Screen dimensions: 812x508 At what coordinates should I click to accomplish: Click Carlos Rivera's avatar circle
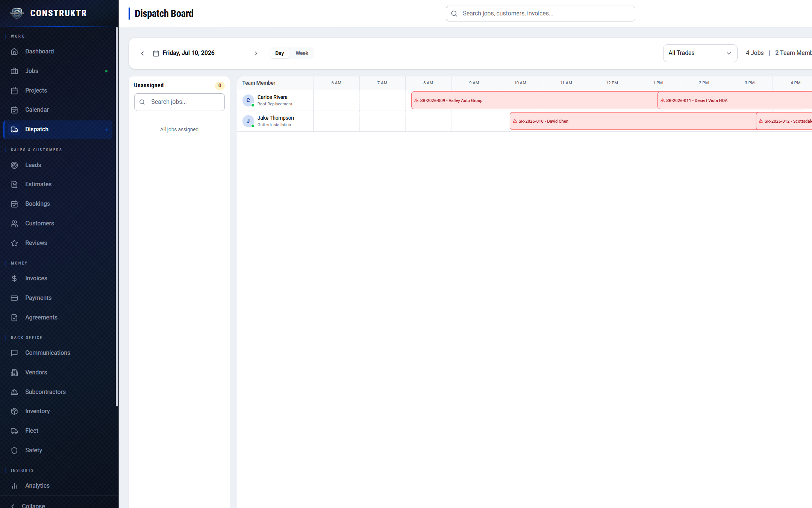pos(248,100)
